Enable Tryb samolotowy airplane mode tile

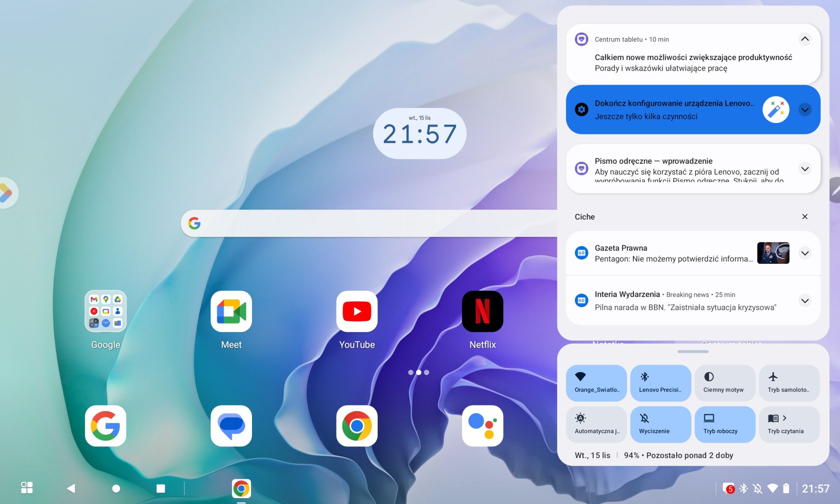coord(790,383)
